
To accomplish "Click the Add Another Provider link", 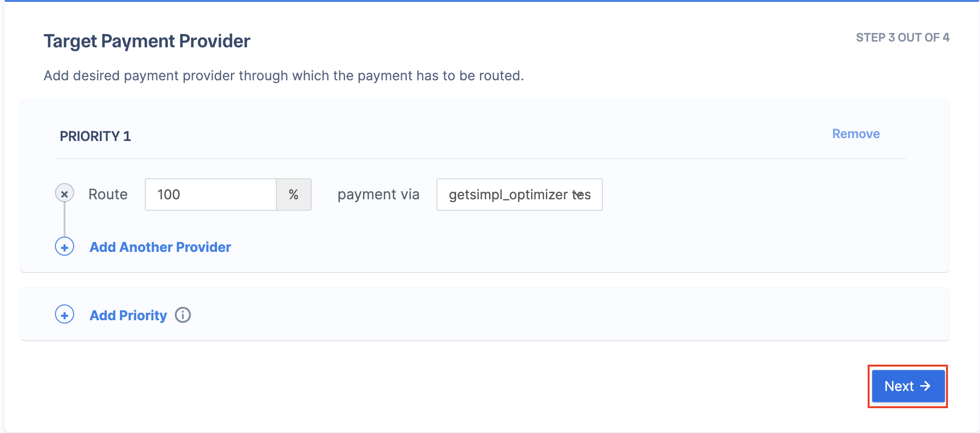I will [x=160, y=247].
